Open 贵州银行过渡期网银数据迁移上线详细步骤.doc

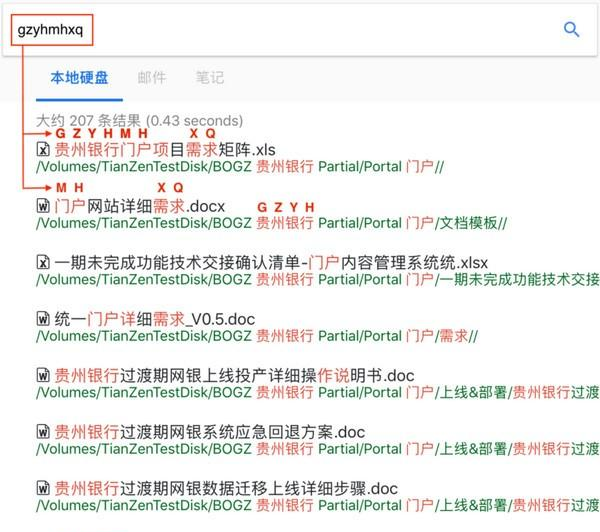[226, 488]
